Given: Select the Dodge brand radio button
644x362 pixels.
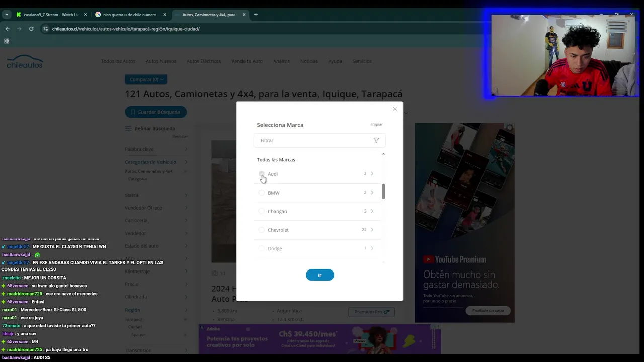Looking at the screenshot, I should [261, 248].
